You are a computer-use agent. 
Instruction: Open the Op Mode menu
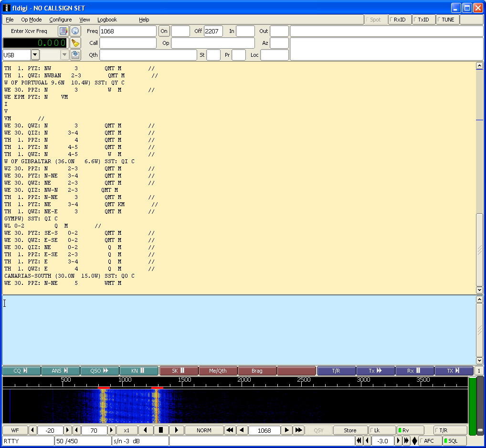coord(32,20)
